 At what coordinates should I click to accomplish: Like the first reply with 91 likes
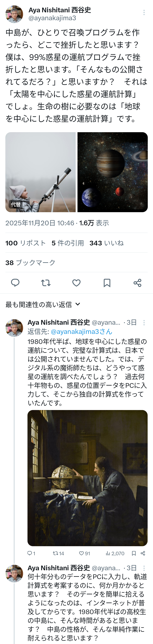[82, 553]
